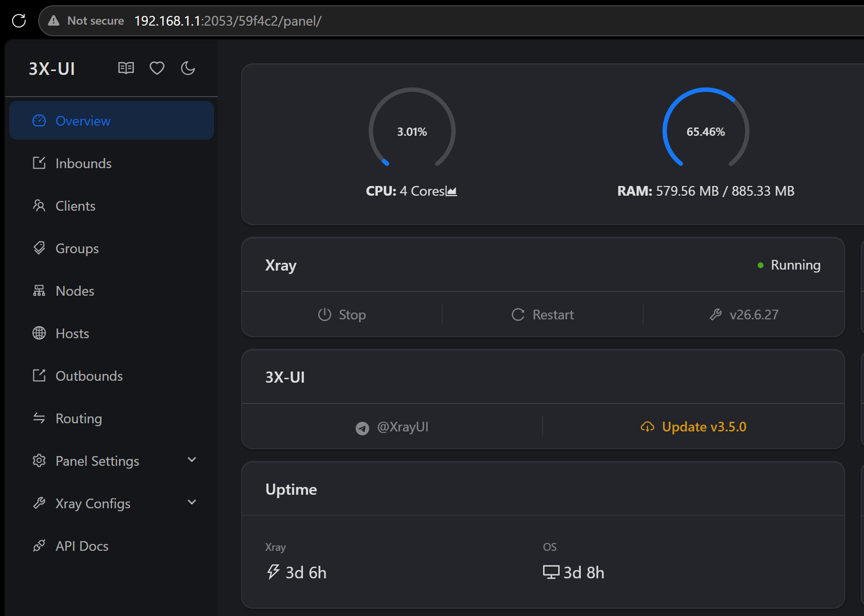This screenshot has width=864, height=616.
Task: Open Panel Settings menu label
Action: (97, 461)
